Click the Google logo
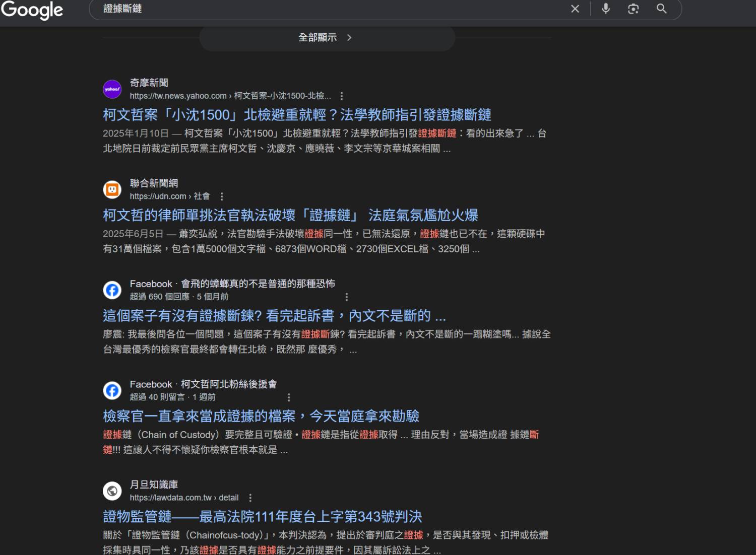This screenshot has height=555, width=756. click(x=32, y=10)
